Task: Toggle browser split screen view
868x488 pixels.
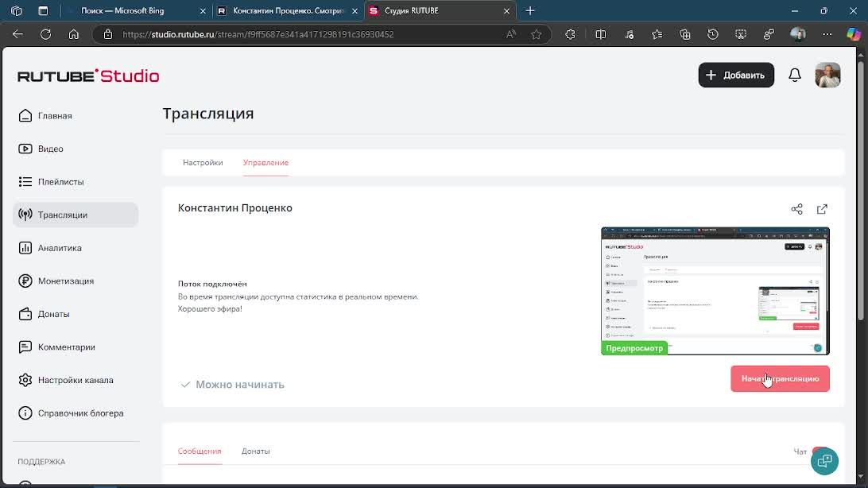Action: pyautogui.click(x=601, y=34)
